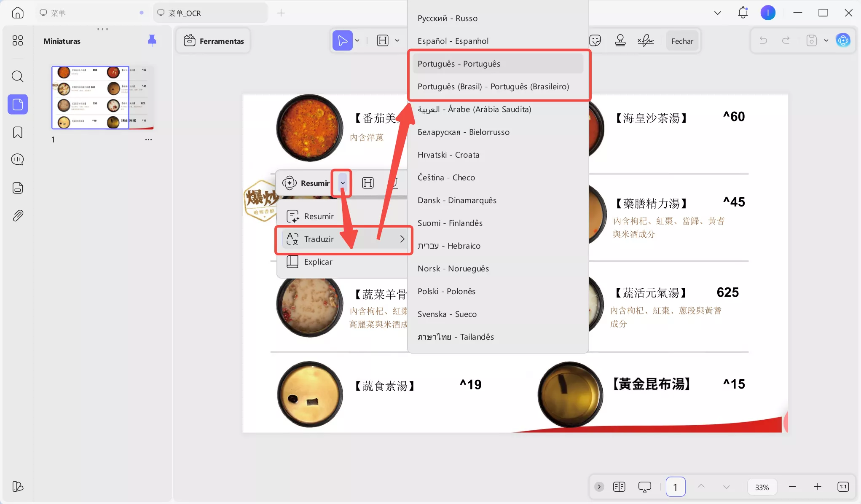Open the Comments panel in the sidebar
Image resolution: width=861 pixels, height=504 pixels.
[17, 159]
